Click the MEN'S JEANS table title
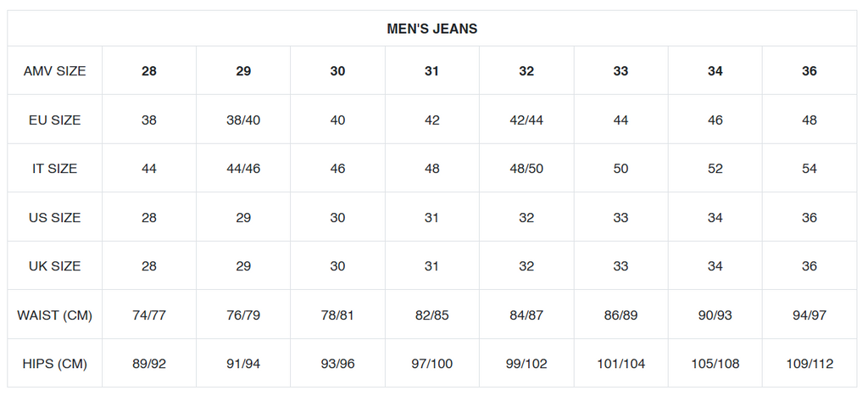This screenshot has height=396, width=868. tap(432, 29)
